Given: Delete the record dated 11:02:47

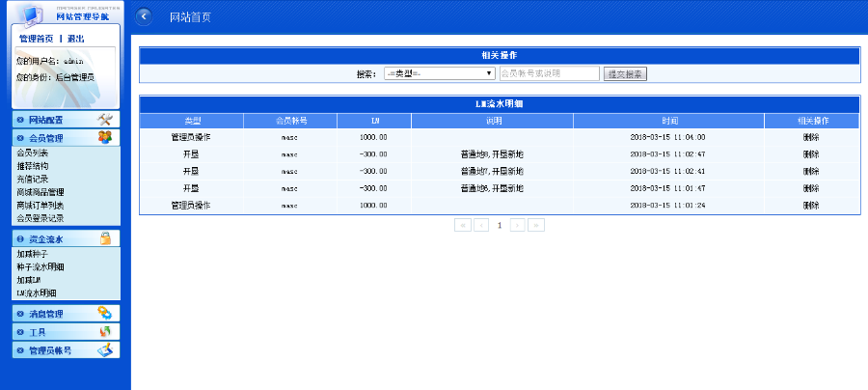Looking at the screenshot, I should (811, 154).
